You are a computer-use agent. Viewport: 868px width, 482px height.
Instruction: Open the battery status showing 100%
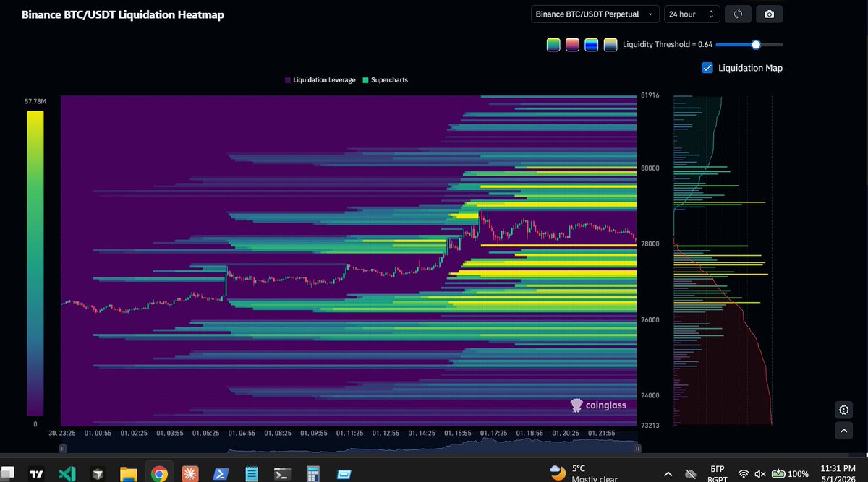tap(791, 474)
